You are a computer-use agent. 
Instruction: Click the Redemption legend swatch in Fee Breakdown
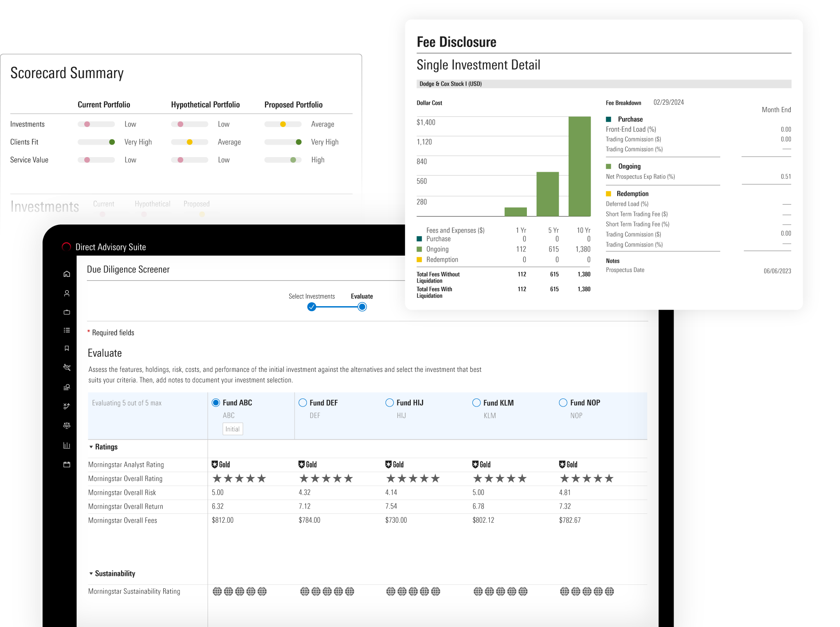click(x=608, y=194)
